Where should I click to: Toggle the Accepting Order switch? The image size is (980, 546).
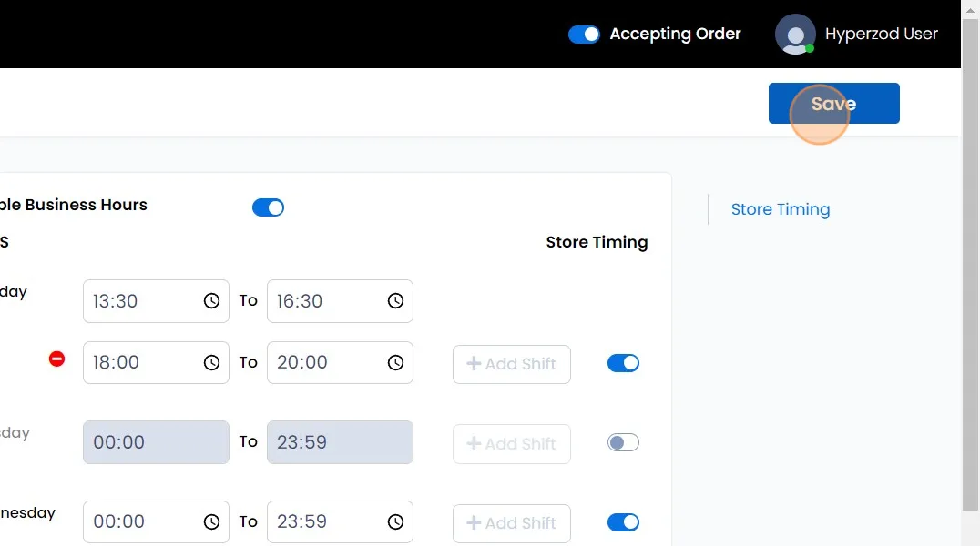tap(584, 35)
